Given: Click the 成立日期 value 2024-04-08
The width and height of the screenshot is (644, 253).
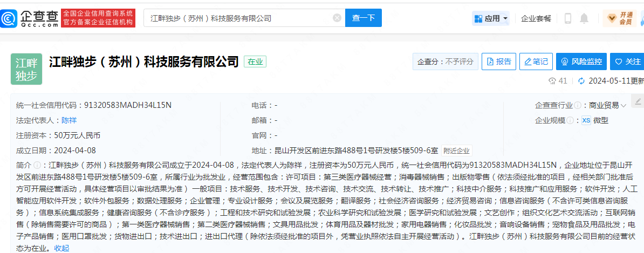Looking at the screenshot, I should pyautogui.click(x=75, y=151).
